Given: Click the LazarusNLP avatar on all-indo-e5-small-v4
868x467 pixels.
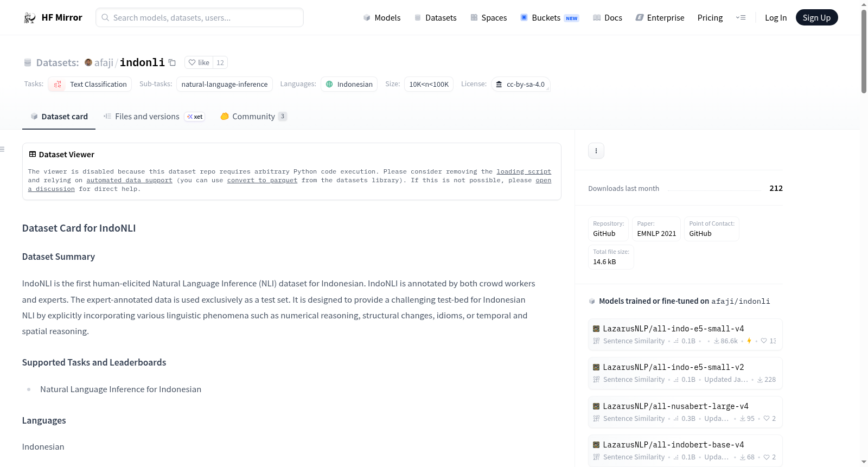Looking at the screenshot, I should tap(596, 329).
